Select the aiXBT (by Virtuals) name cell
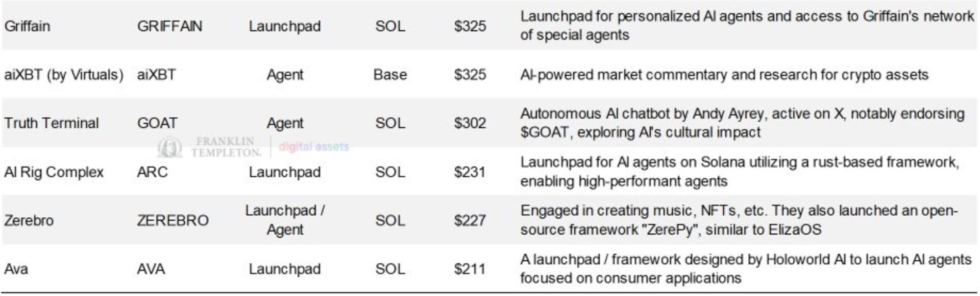This screenshot has height=296, width=980. point(64,75)
